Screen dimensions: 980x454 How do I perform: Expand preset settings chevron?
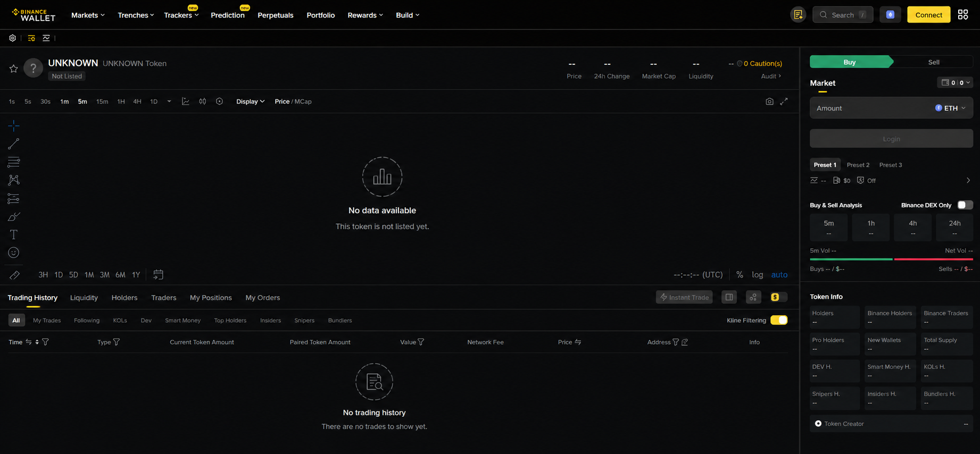(968, 181)
